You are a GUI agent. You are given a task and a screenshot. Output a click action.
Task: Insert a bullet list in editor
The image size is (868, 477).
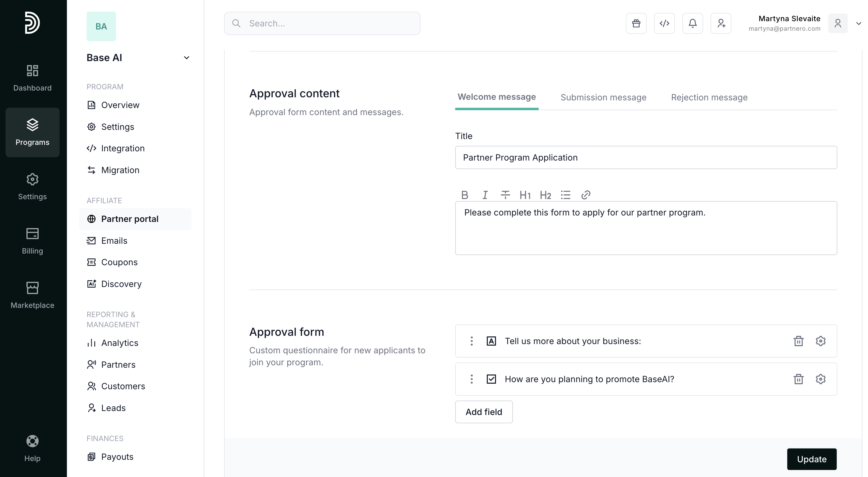point(565,195)
